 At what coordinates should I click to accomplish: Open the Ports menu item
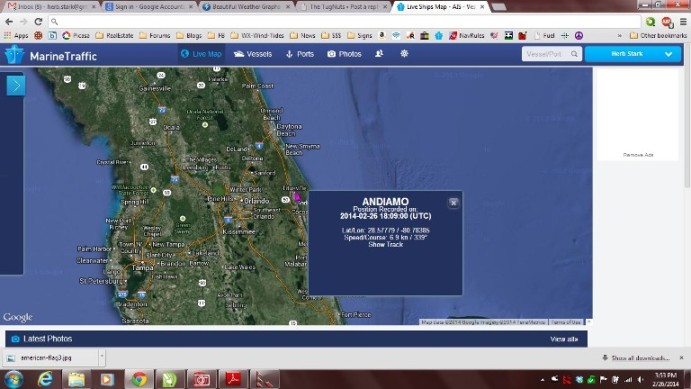tap(300, 54)
